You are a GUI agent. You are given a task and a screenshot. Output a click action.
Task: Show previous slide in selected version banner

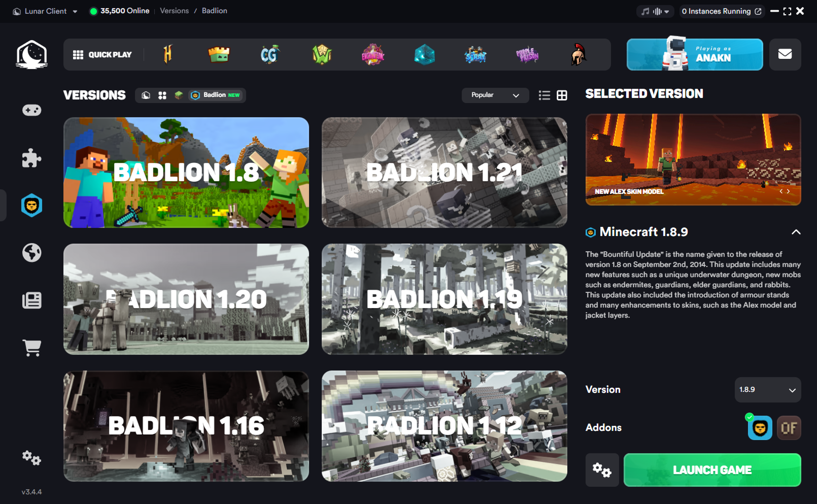781,191
